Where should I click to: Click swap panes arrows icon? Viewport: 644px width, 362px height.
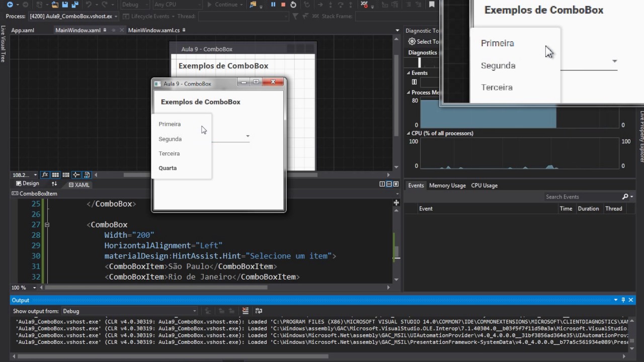point(54,184)
